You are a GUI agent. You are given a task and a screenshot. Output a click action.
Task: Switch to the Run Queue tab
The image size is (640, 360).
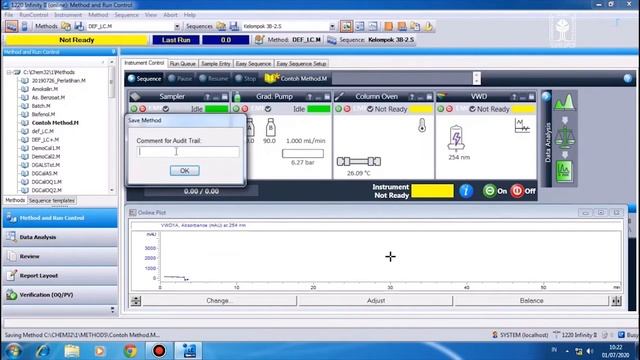pos(182,64)
